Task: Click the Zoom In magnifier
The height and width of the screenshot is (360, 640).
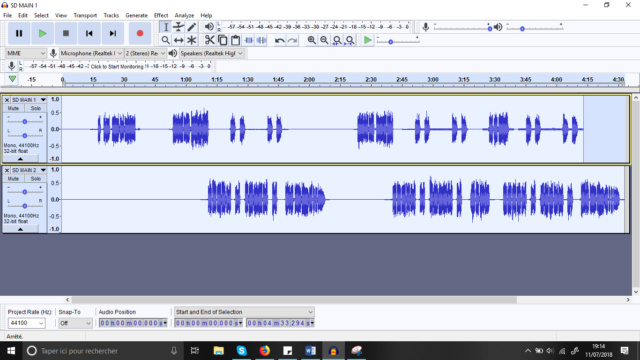Action: (311, 40)
